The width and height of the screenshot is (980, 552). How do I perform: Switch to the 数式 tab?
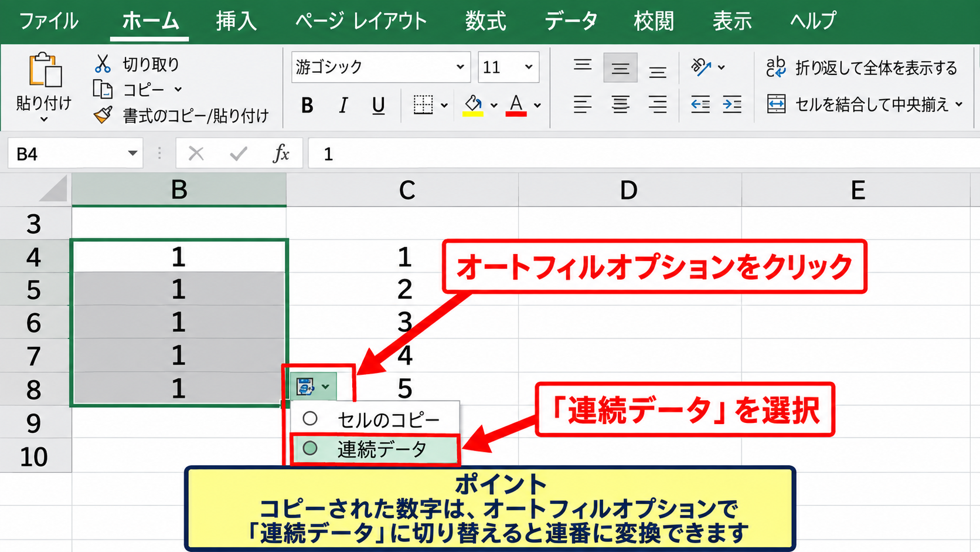[485, 21]
